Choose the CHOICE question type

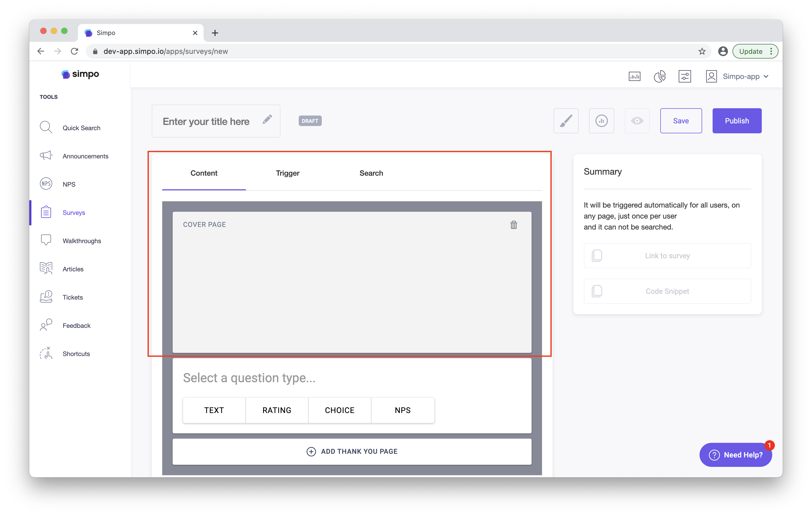[340, 410]
